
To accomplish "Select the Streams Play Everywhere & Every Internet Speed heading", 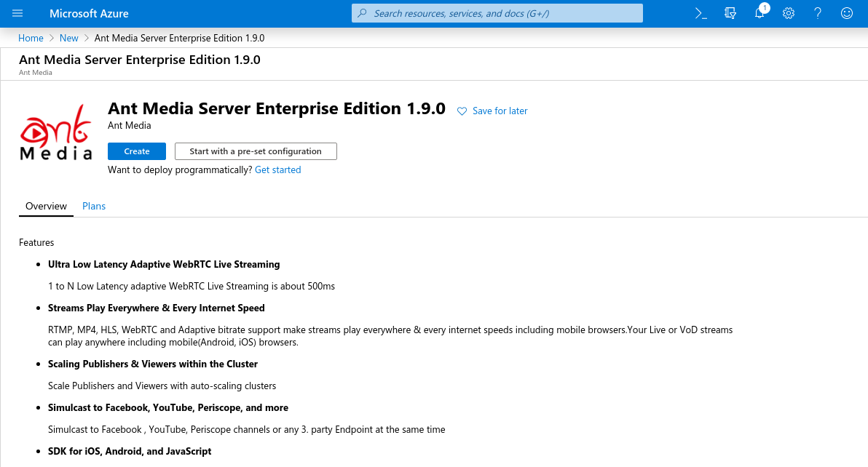I will pos(156,308).
